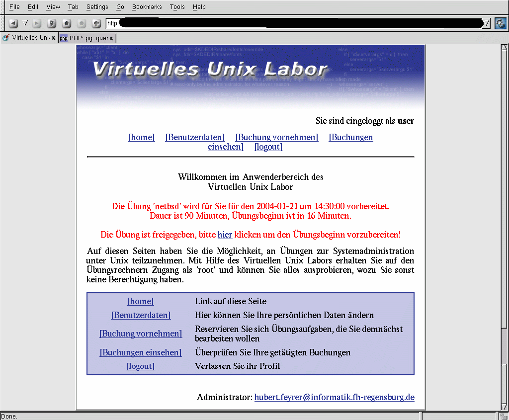Open the View menu
The height and width of the screenshot is (420, 509).
pyautogui.click(x=53, y=7)
